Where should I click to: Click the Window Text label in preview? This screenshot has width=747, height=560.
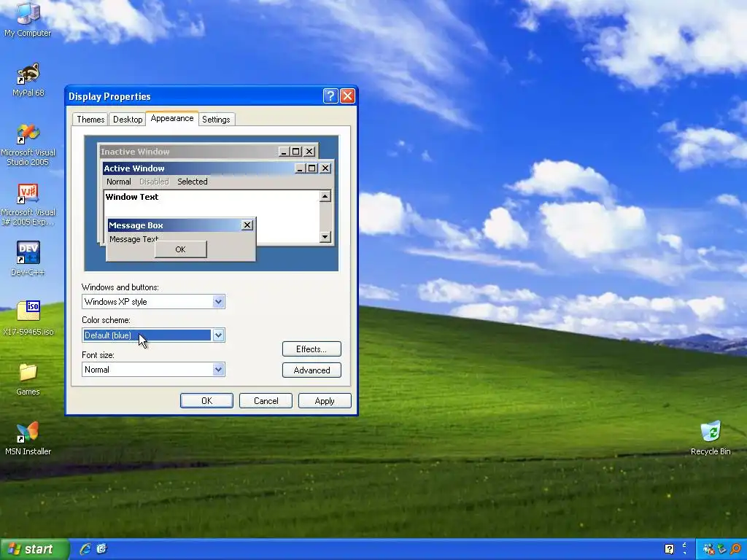(132, 197)
